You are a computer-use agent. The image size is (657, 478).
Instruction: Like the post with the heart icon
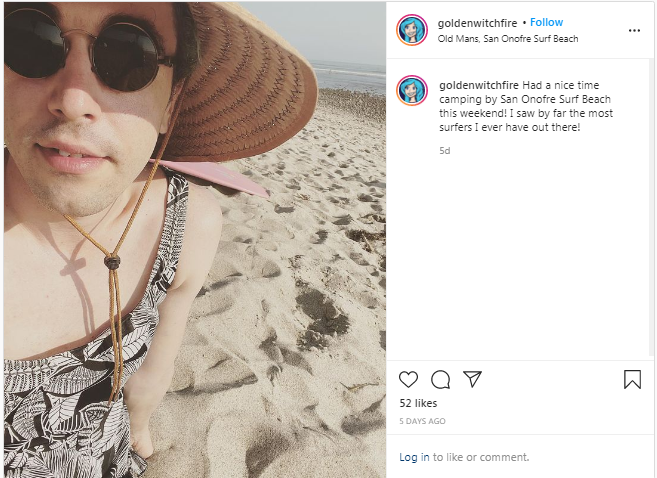click(408, 380)
